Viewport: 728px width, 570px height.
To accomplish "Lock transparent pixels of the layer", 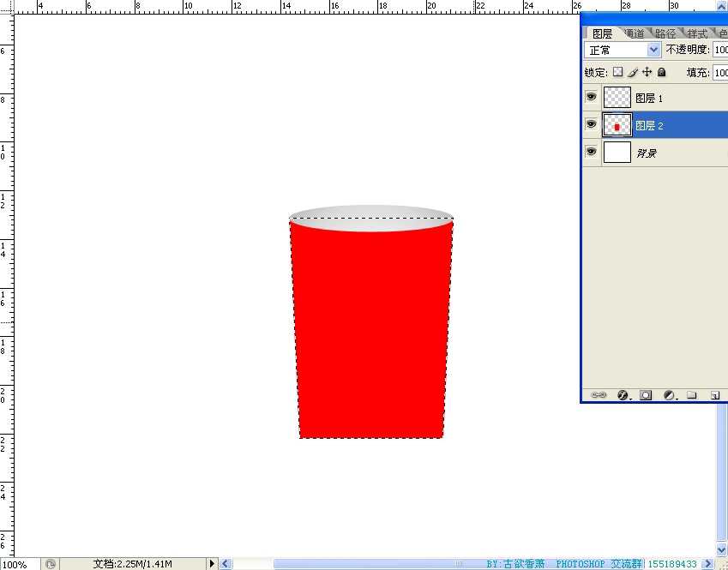I will (617, 73).
